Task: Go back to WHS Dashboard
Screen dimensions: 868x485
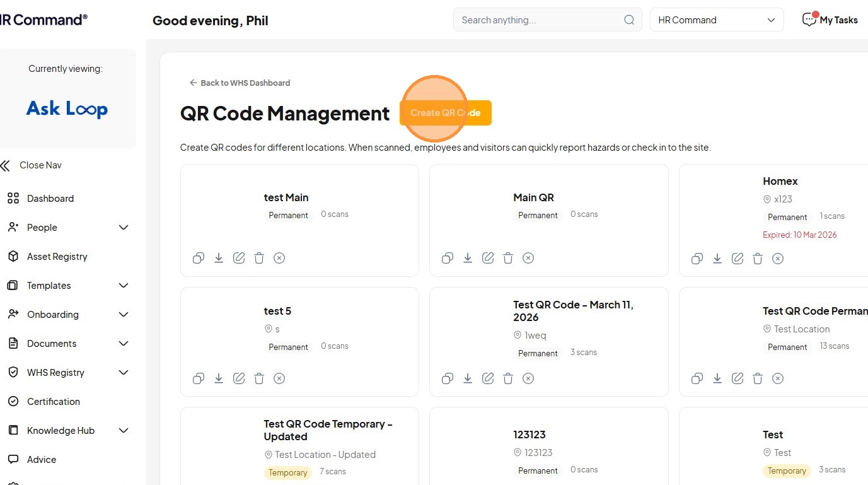Action: coord(240,83)
